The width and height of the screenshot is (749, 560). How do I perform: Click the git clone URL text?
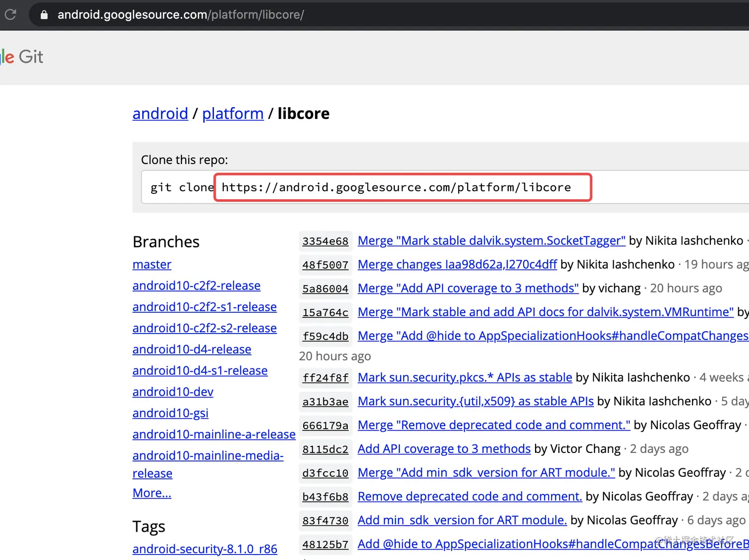(x=396, y=187)
